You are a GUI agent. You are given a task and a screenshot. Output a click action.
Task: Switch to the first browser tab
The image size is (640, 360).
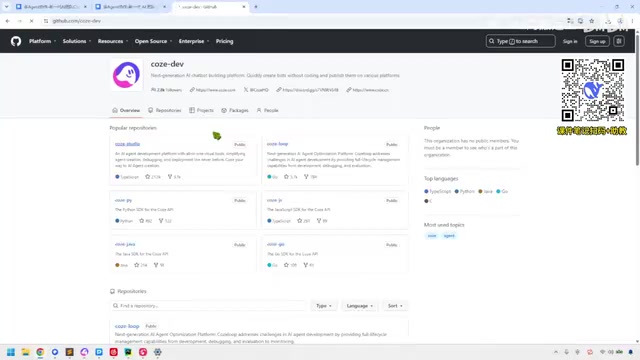(51, 7)
